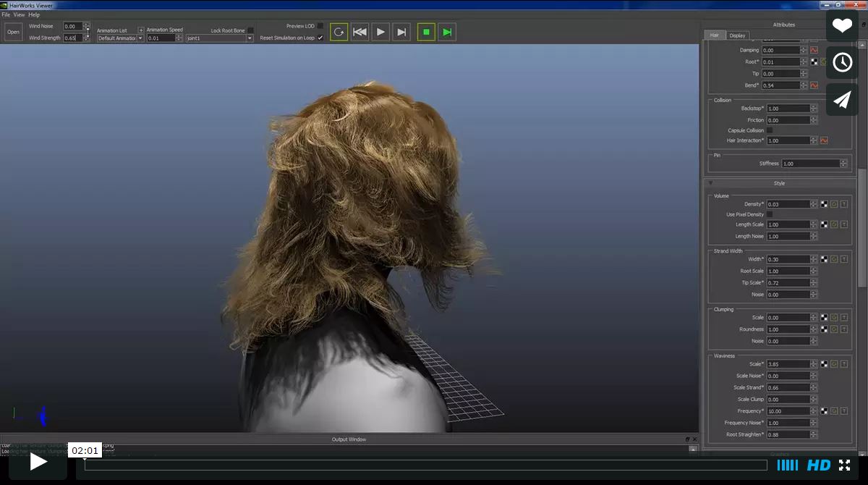This screenshot has height=485, width=868.
Task: Step animation forward one frame
Action: pos(401,32)
